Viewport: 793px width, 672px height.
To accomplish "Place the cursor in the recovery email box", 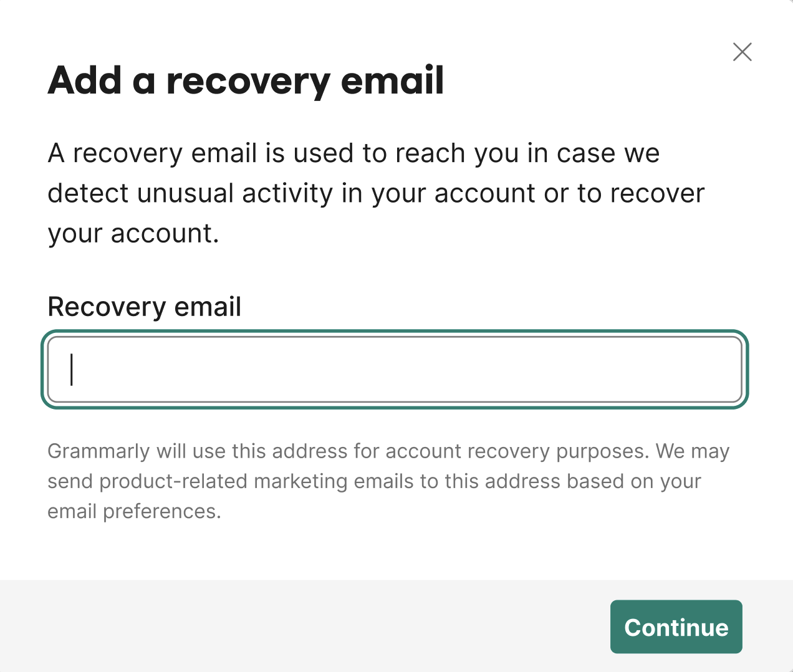I will [x=395, y=370].
